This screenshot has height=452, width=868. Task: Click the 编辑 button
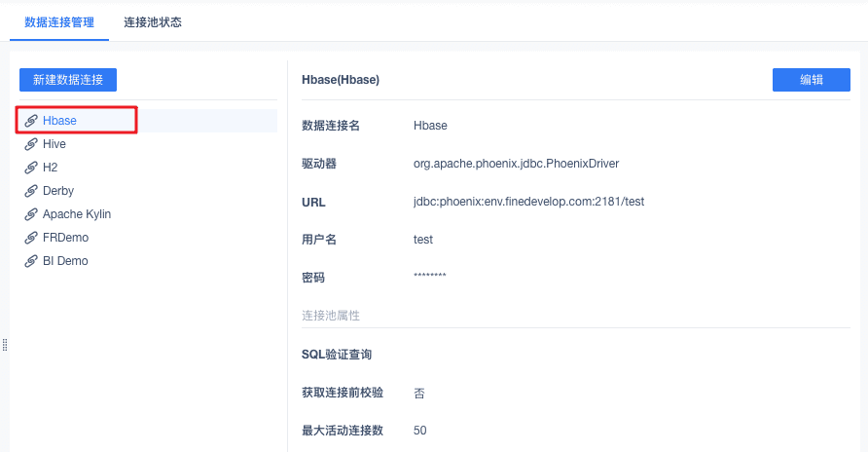click(811, 80)
